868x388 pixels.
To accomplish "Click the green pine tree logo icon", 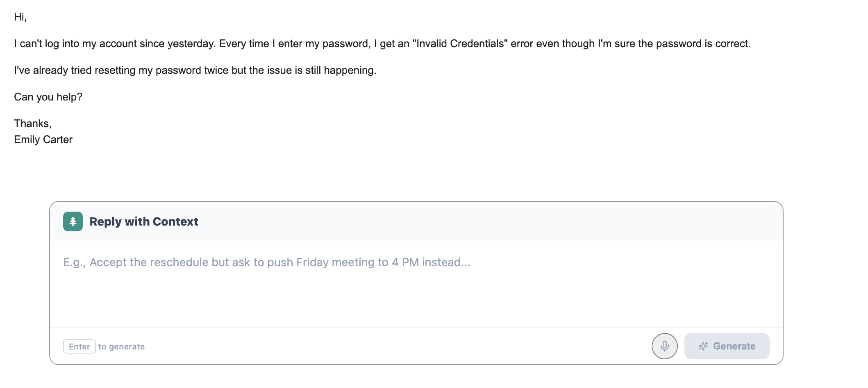I will coord(73,221).
